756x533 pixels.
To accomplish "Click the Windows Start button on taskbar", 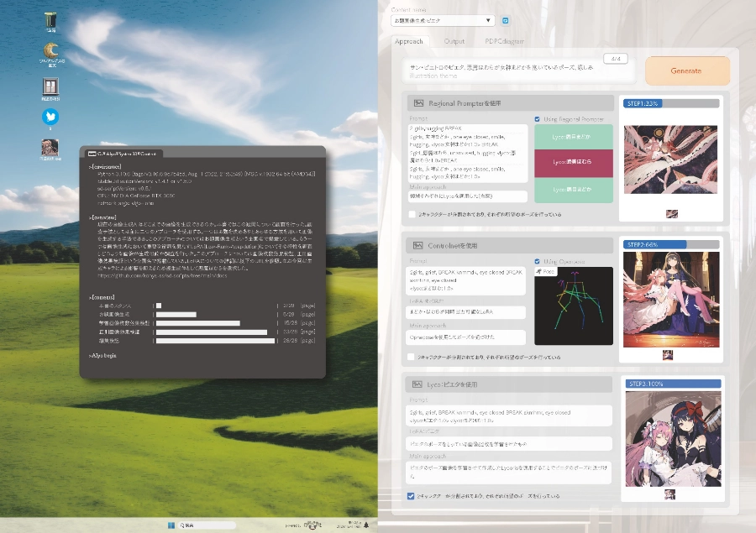I will coord(171,525).
